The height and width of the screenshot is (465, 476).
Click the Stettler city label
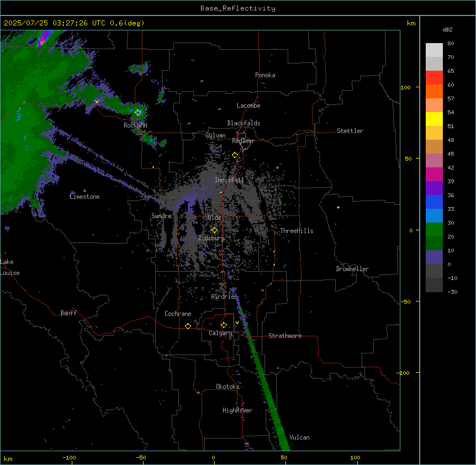click(x=350, y=131)
